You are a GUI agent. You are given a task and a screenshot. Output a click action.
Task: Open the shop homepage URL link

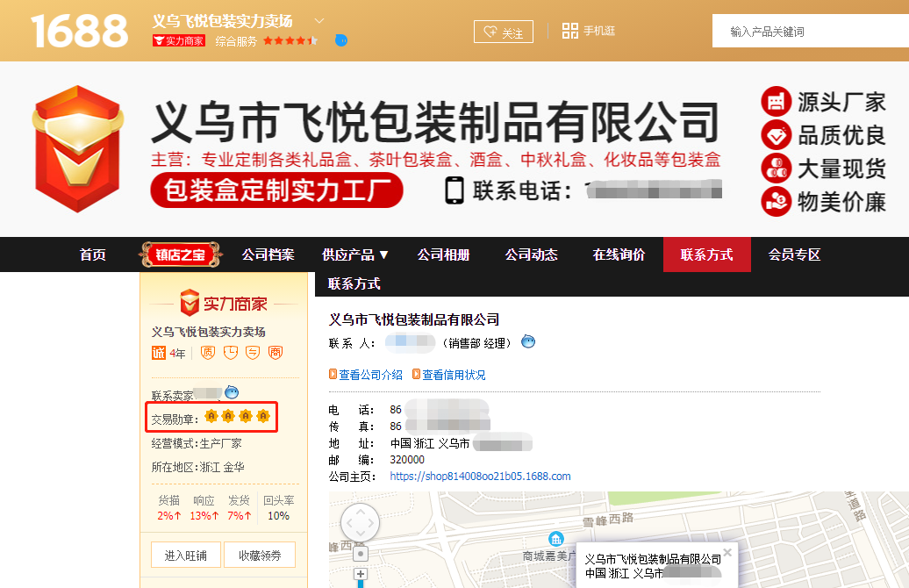pos(481,476)
